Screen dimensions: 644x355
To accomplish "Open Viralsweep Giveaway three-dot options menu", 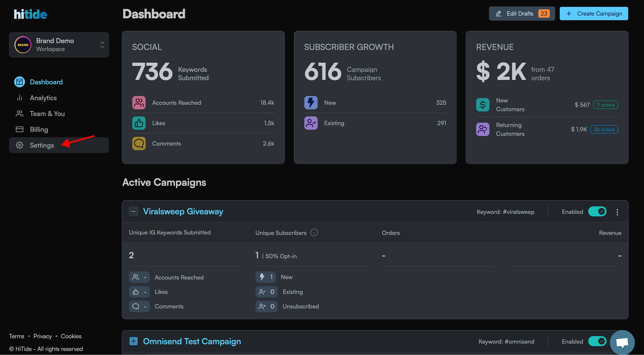I will 617,212.
